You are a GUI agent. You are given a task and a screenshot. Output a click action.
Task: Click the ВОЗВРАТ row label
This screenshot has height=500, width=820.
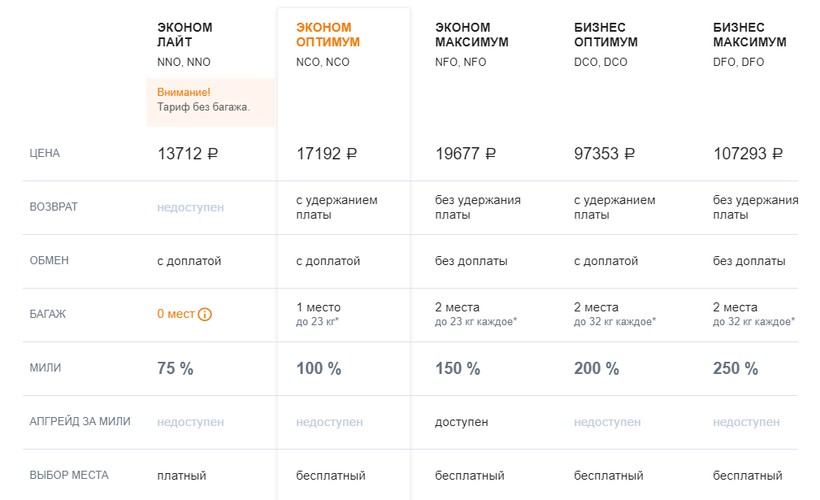54,207
